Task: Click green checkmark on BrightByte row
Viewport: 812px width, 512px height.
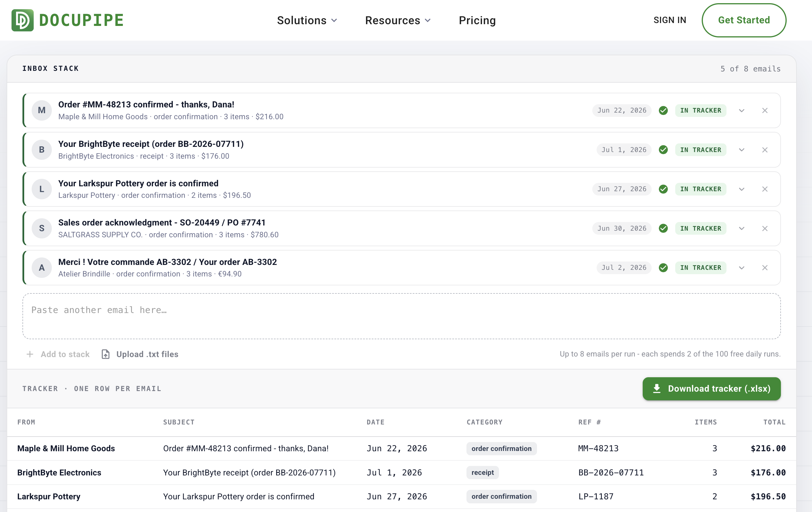Action: click(x=663, y=150)
